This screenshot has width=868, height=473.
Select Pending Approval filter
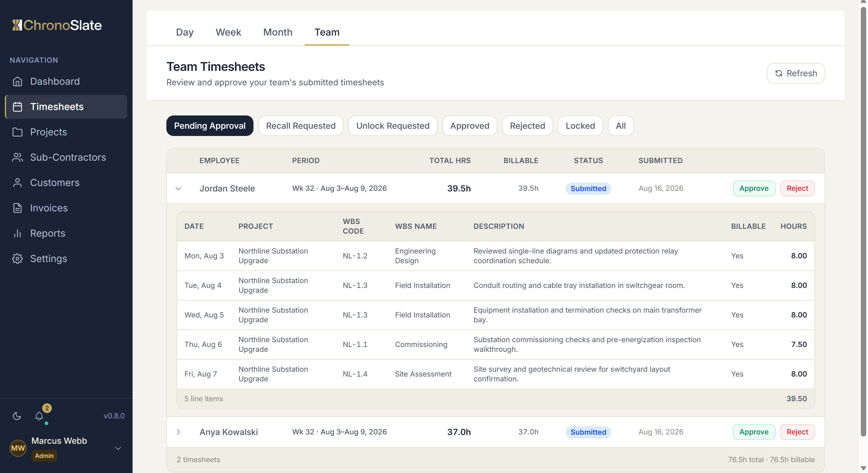(209, 126)
